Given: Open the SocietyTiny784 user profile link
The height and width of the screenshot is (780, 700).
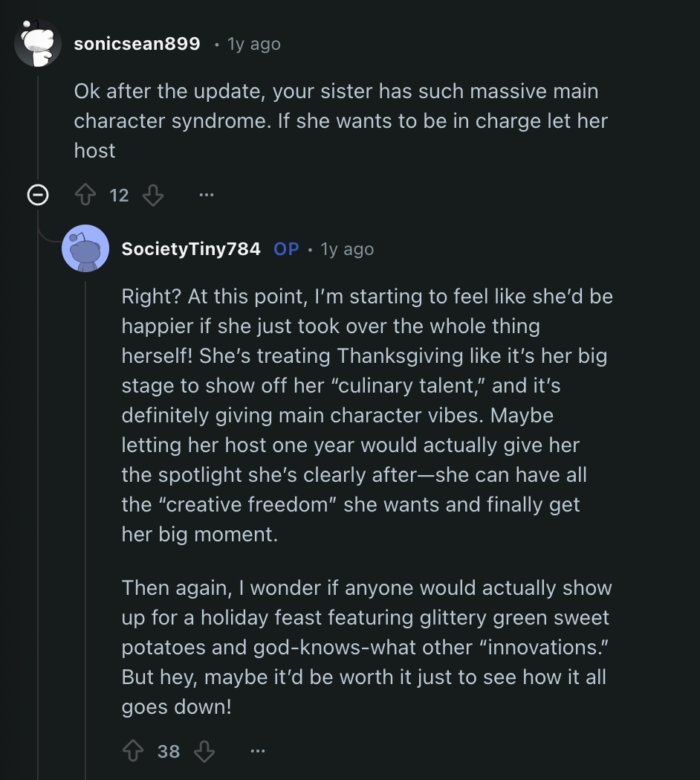Looking at the screenshot, I should (191, 249).
